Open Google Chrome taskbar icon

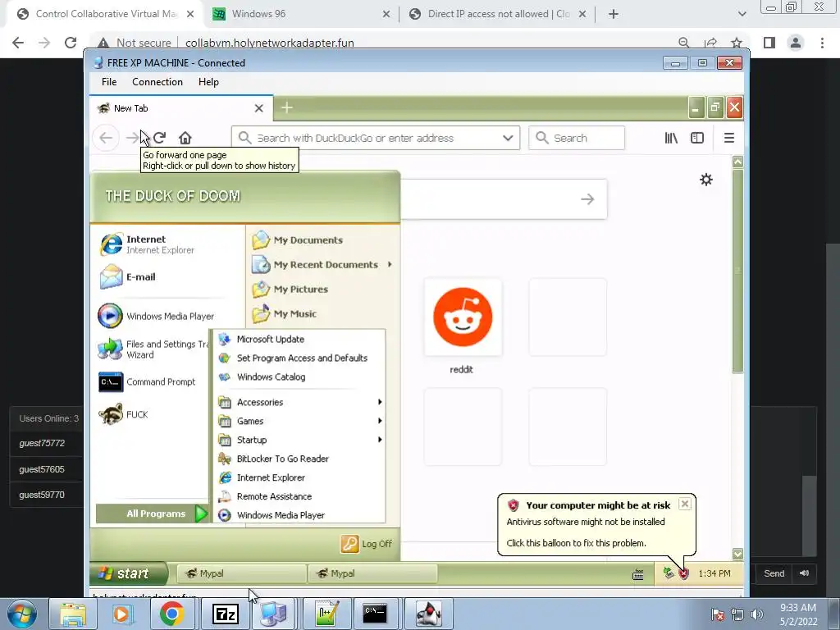(x=171, y=614)
